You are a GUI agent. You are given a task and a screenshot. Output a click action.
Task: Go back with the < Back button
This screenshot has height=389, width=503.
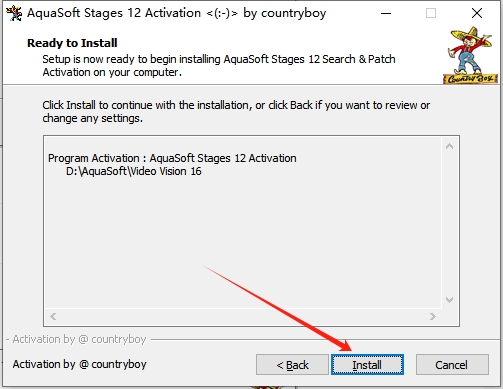[292, 365]
